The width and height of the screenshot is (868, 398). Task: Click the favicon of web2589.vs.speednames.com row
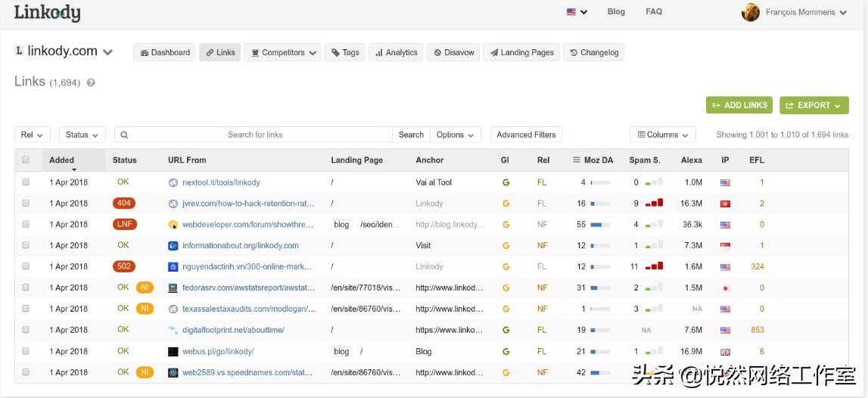coord(173,372)
